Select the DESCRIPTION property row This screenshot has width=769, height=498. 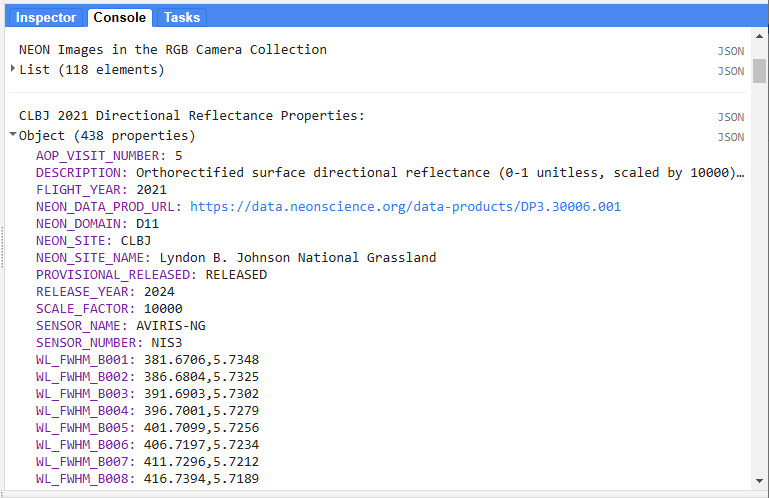[390, 173]
